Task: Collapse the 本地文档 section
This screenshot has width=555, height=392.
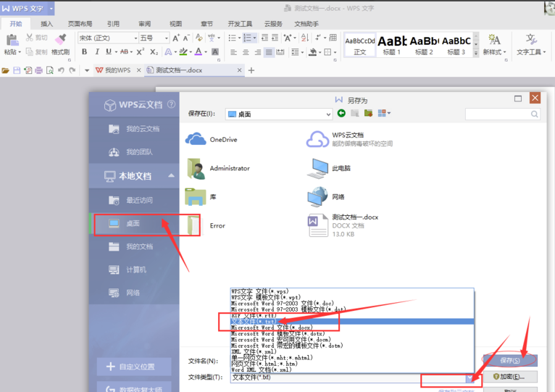Action: [171, 176]
